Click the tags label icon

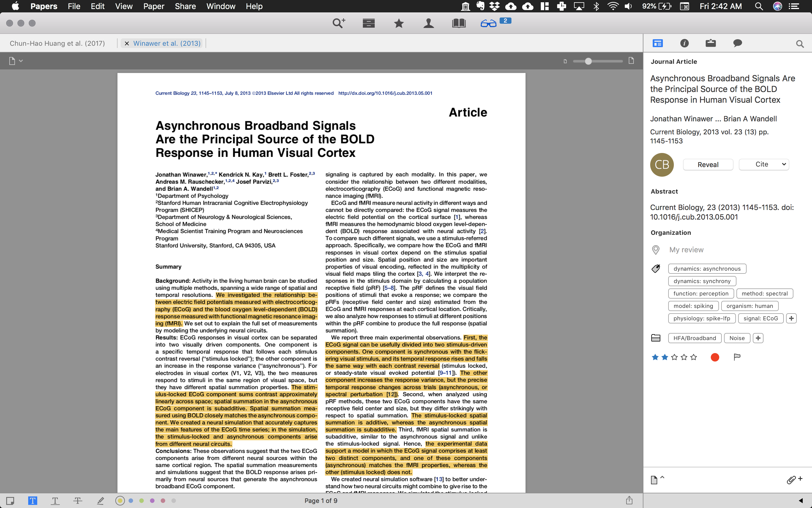[656, 268]
